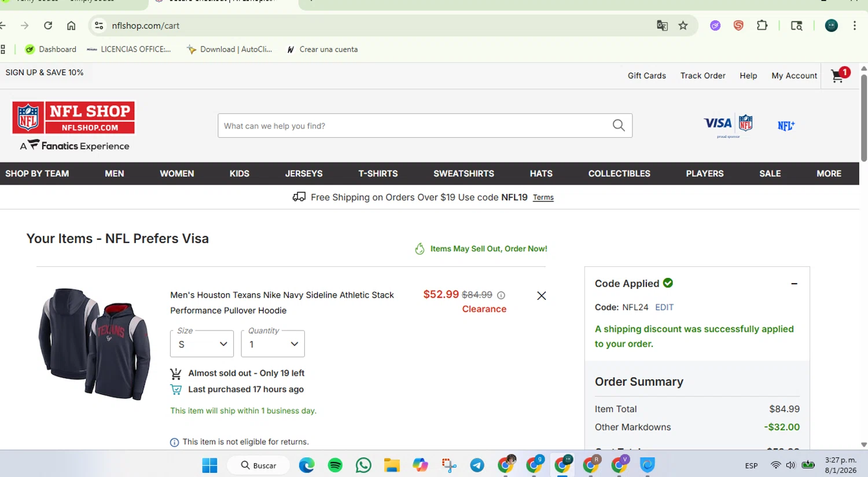Open the Collectibles menu
Screen dimensions: 868x477
619,174
